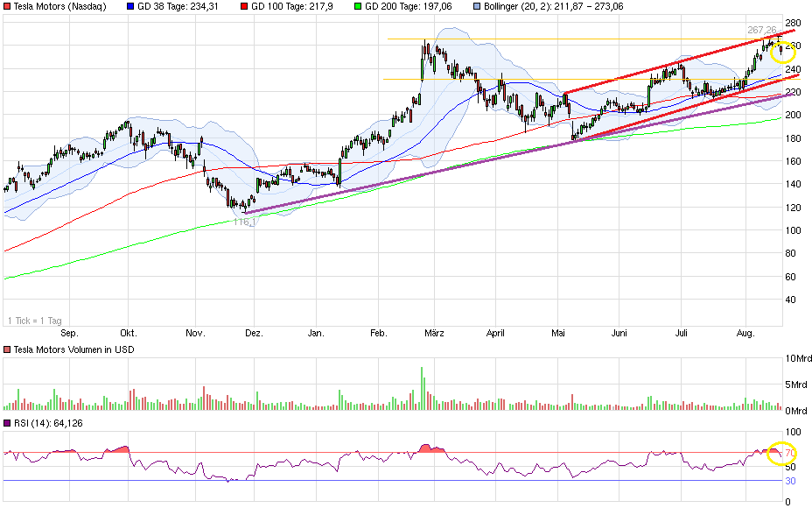
Task: Click the '1 Tick = 1 Tag' note
Action: tap(35, 321)
